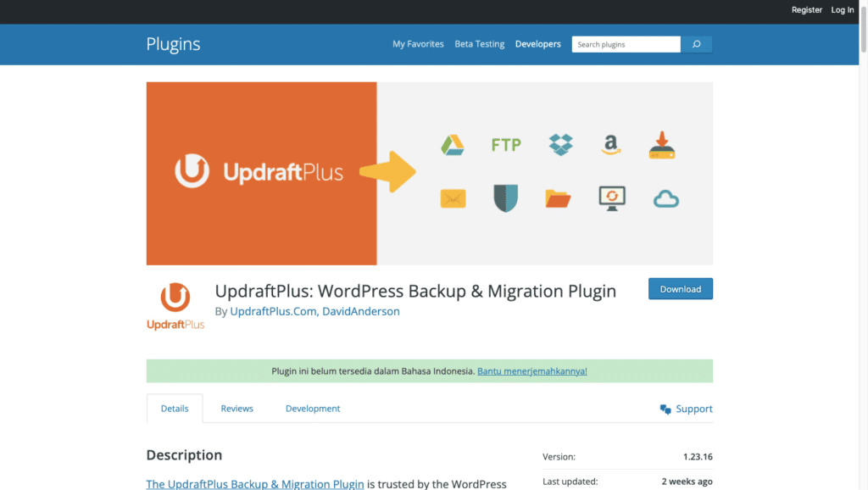Click the shield icon in banner
The image size is (868, 490).
pos(505,198)
